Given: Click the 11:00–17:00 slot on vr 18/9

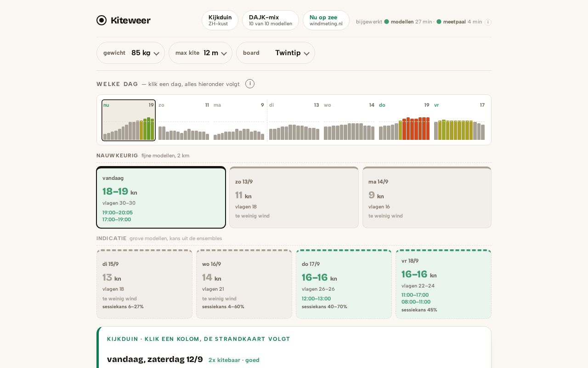Looking at the screenshot, I should coord(415,295).
